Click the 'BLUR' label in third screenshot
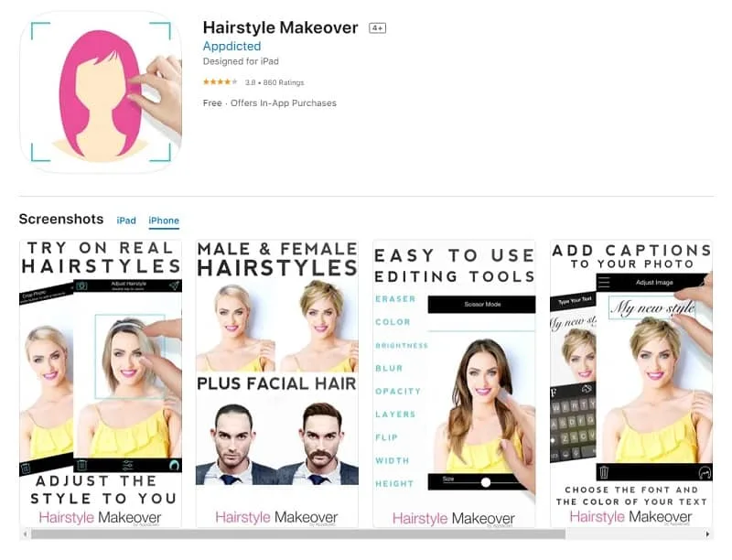 [389, 368]
